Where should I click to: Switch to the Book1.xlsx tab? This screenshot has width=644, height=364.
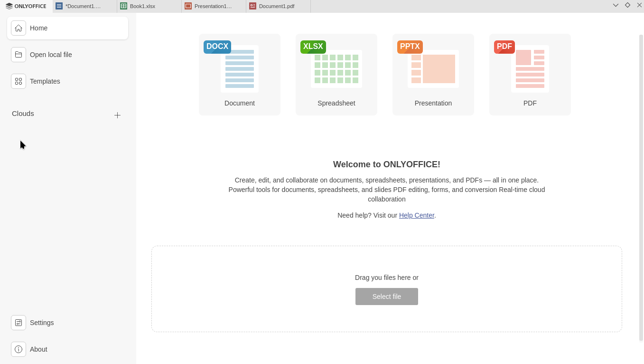(149, 6)
